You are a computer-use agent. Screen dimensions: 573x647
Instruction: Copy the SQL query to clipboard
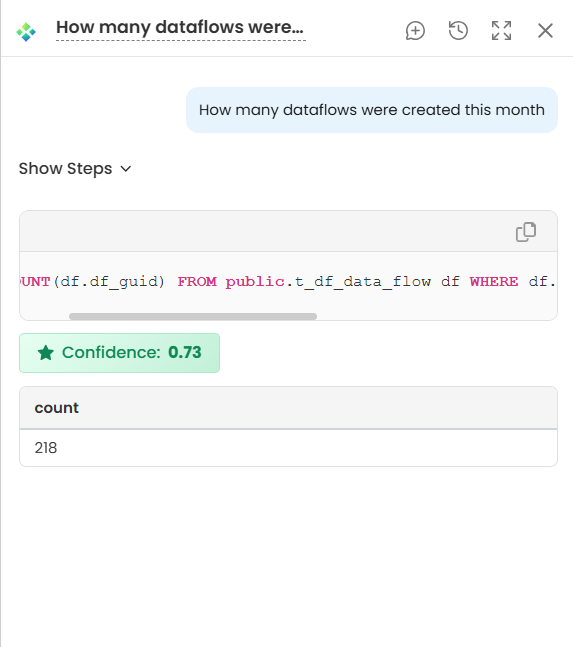coord(526,232)
